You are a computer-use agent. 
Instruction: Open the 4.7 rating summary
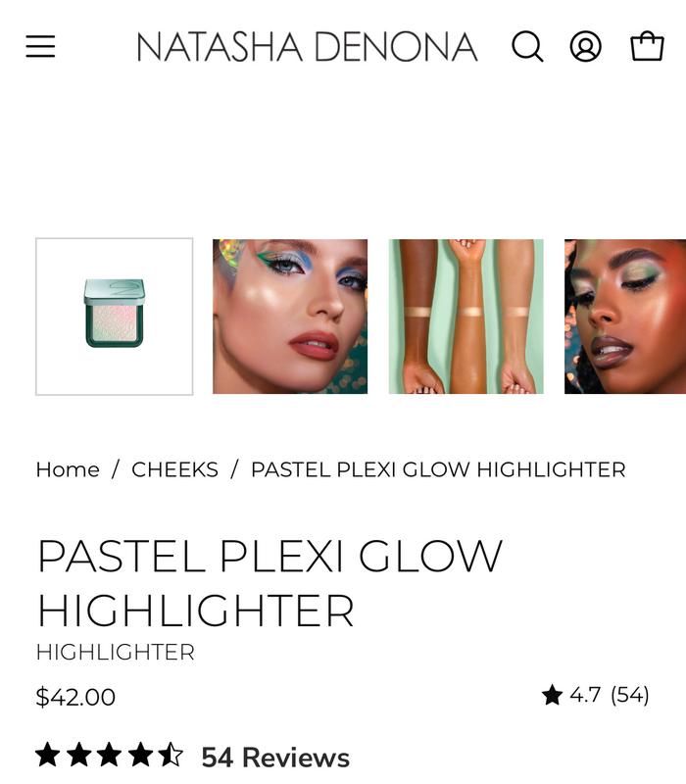585,695
